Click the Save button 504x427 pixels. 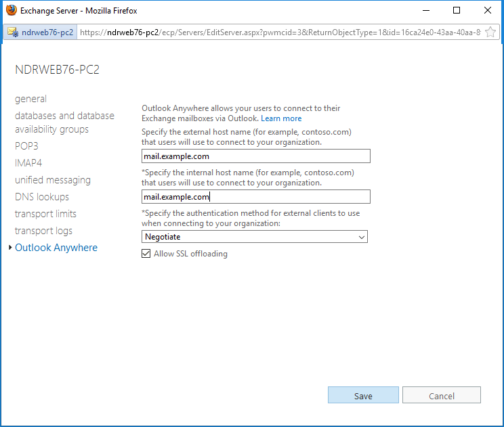click(x=363, y=395)
